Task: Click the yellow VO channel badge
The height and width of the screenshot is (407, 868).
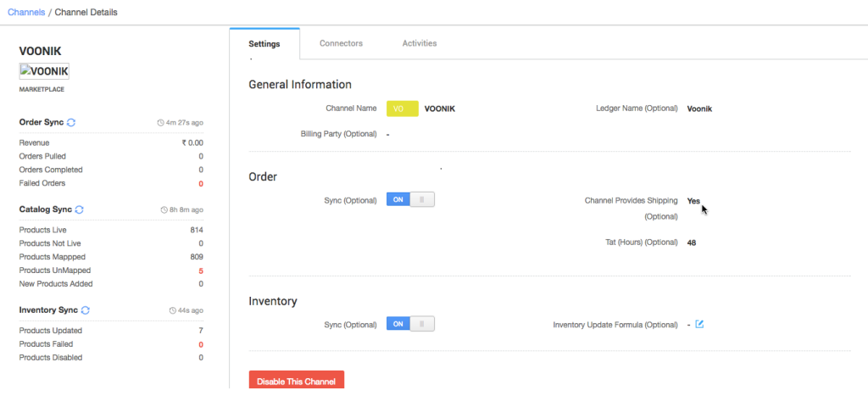Action: [402, 109]
